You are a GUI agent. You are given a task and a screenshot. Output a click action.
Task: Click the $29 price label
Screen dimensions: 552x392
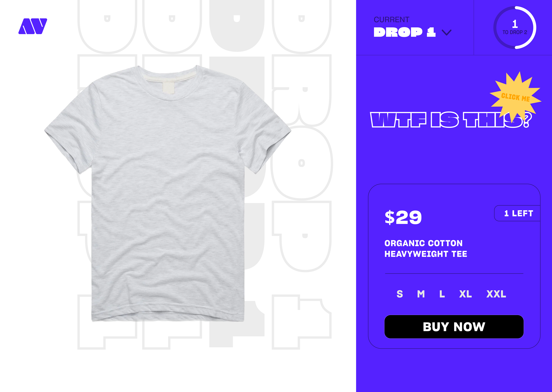pos(403,217)
